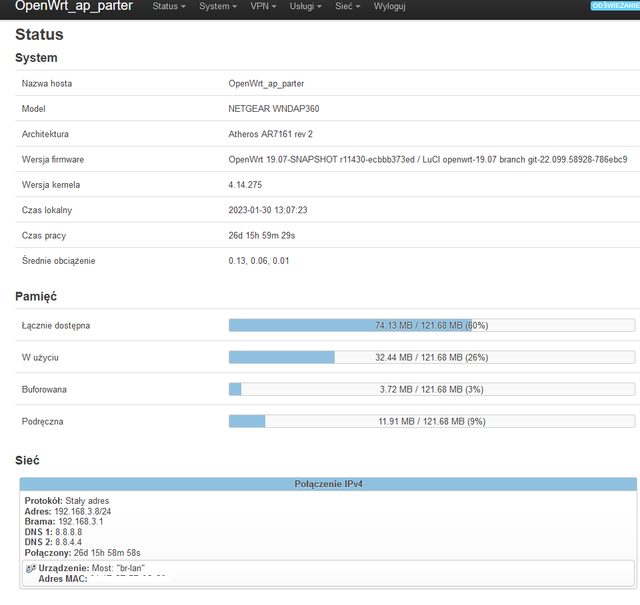Select the Adres 192.168.3.8/24 line
Image resolution: width=640 pixels, height=605 pixels.
(x=68, y=511)
